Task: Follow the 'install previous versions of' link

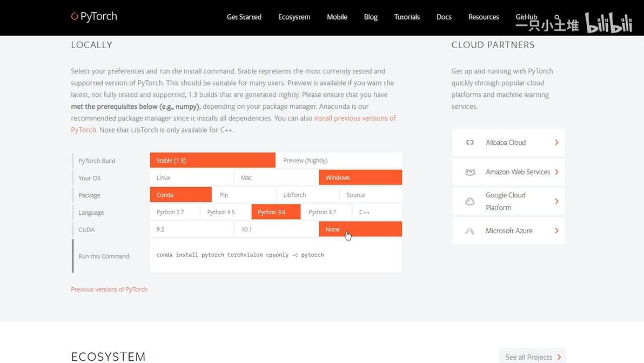Action: [355, 118]
